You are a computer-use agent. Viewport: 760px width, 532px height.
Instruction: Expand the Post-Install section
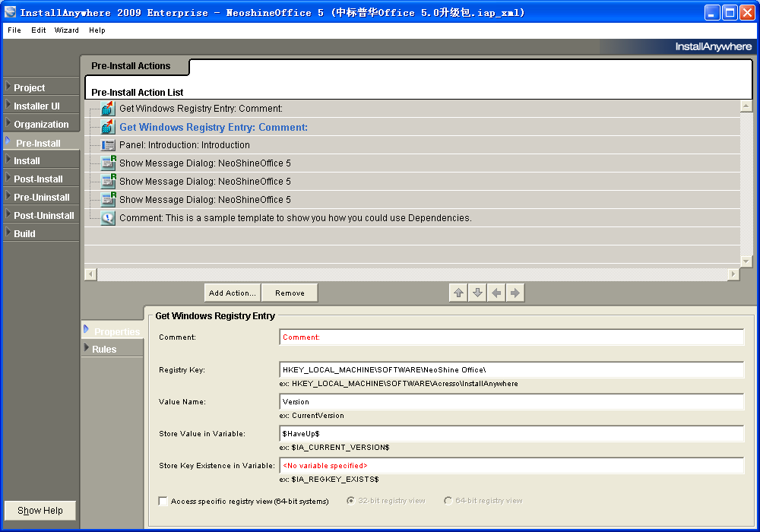(41, 179)
